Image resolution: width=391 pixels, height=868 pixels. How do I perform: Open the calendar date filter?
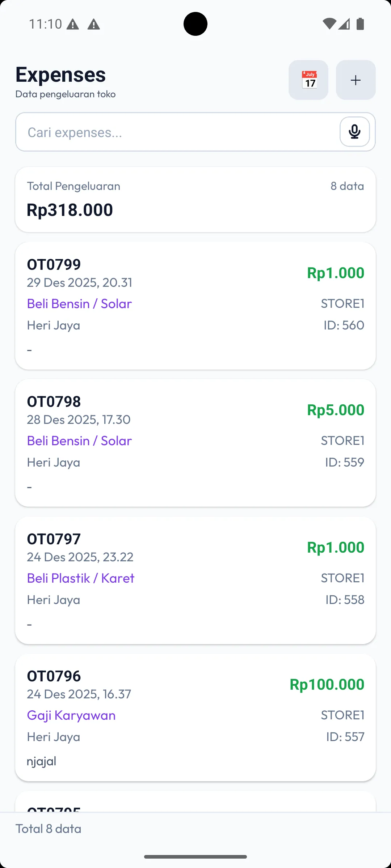[308, 80]
